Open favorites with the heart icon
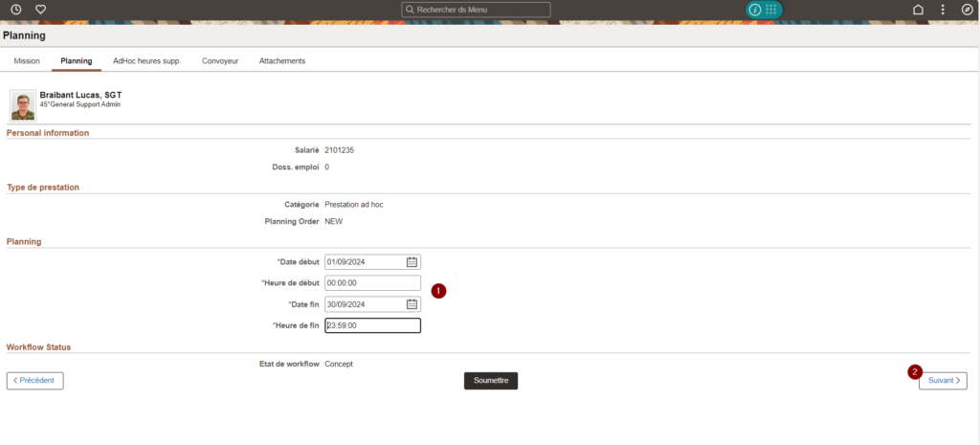Image resolution: width=980 pixels, height=445 pixels. pos(40,10)
